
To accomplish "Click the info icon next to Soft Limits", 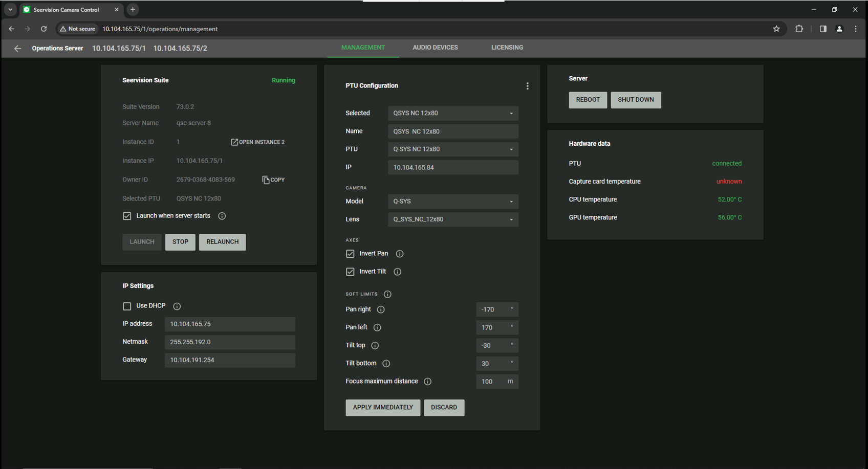I will [x=387, y=294].
